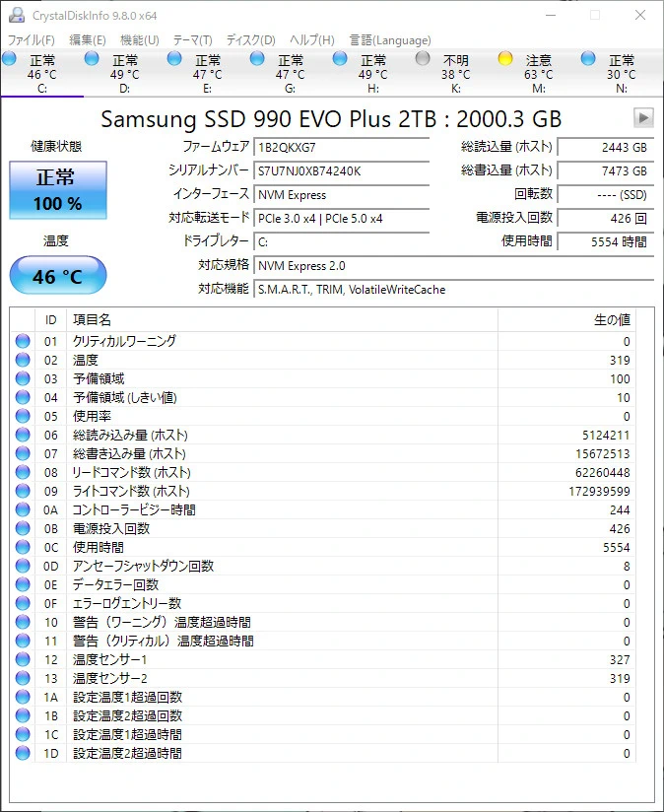Click the 生の値 column header
Viewport: 664px width, 812px height.
click(566, 320)
